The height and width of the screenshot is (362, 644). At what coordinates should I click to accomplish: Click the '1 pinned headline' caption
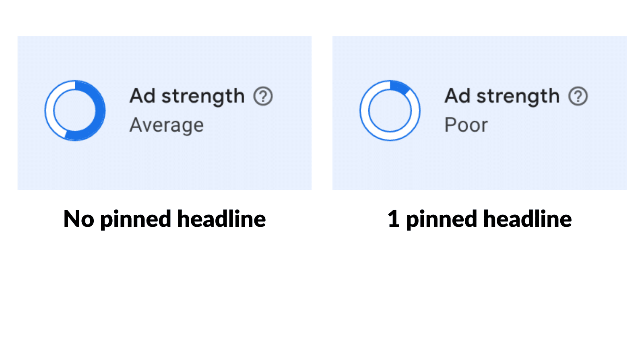(x=479, y=219)
